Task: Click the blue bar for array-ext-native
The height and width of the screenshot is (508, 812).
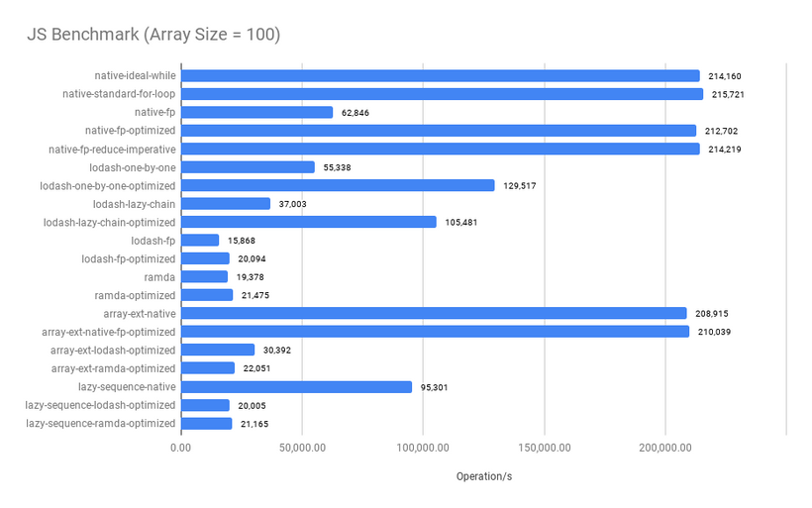Action: [x=434, y=313]
